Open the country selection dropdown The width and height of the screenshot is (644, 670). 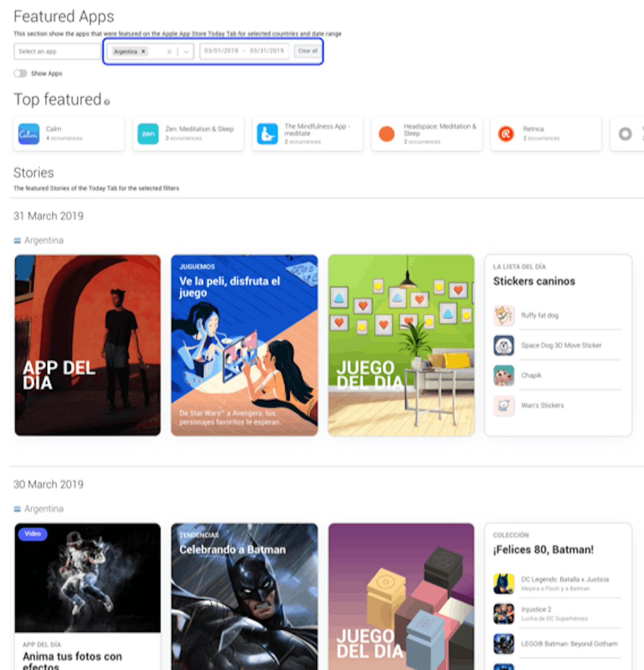(185, 51)
